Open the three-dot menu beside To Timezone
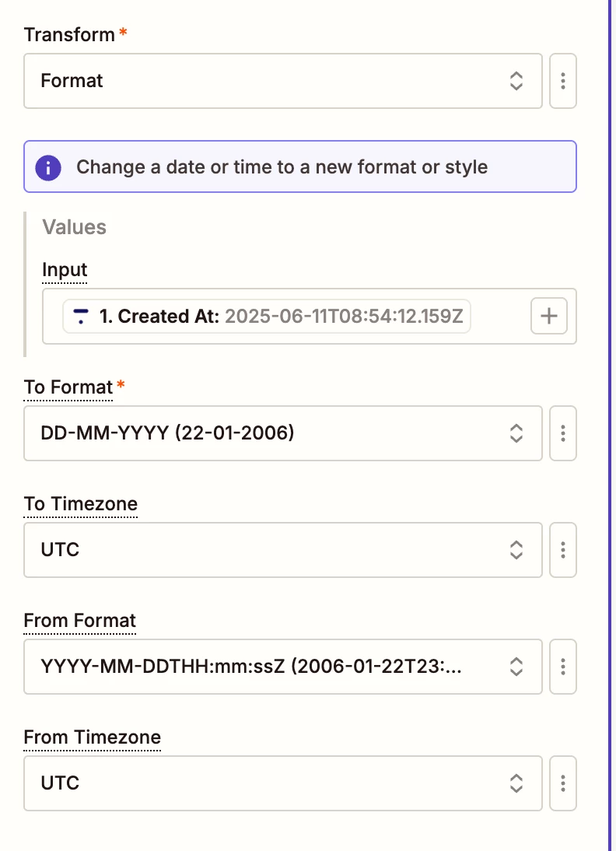The image size is (616, 851). (563, 550)
